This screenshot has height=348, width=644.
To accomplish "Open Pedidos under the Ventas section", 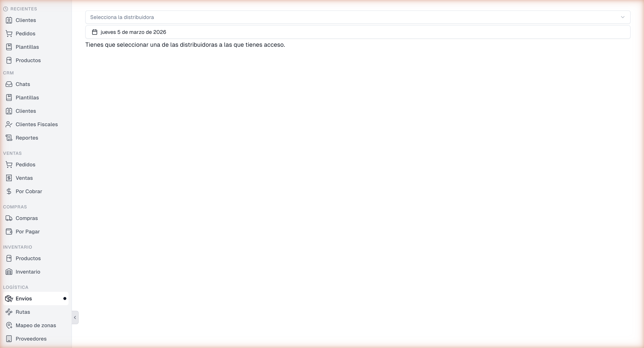I will pyautogui.click(x=25, y=165).
